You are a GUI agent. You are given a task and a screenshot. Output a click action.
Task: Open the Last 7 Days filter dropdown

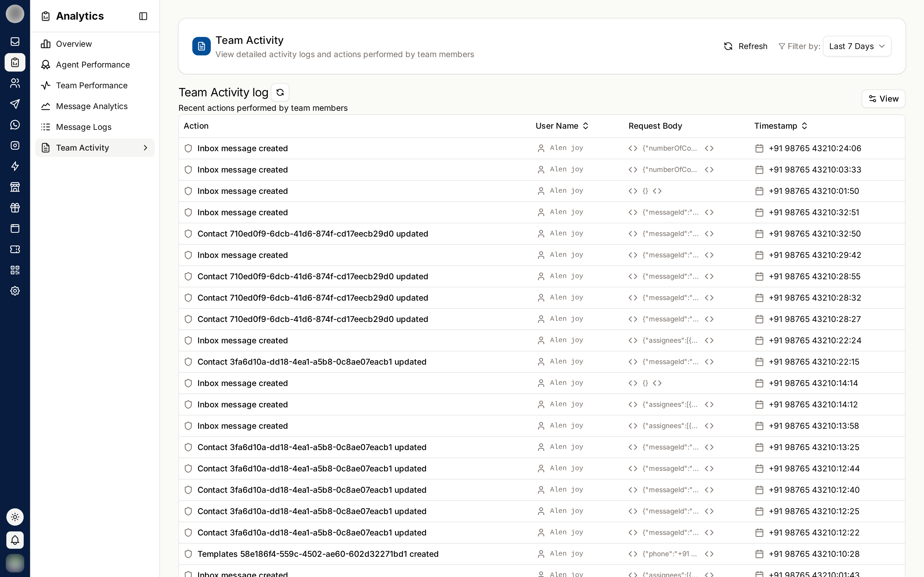(x=857, y=46)
